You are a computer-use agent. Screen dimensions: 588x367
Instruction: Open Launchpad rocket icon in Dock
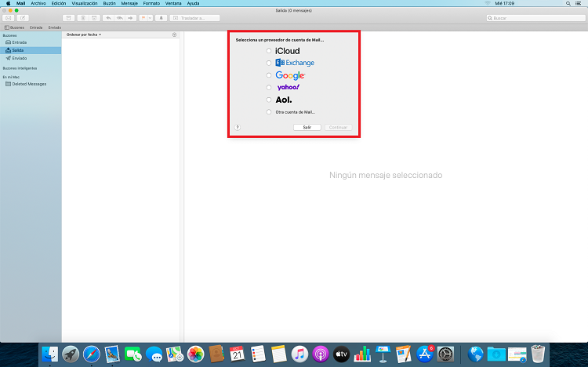(71, 354)
